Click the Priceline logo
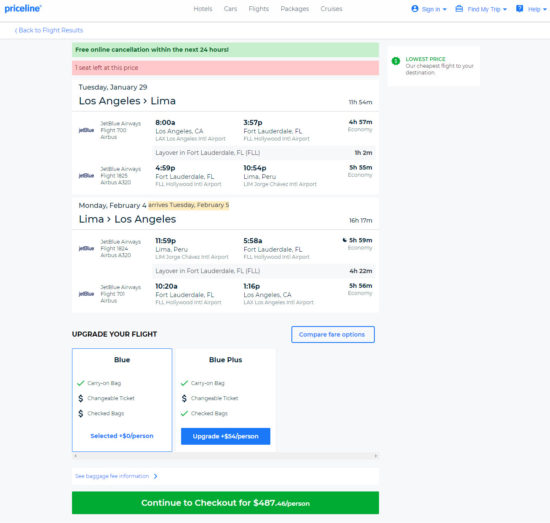The height and width of the screenshot is (523, 550). pos(23,8)
